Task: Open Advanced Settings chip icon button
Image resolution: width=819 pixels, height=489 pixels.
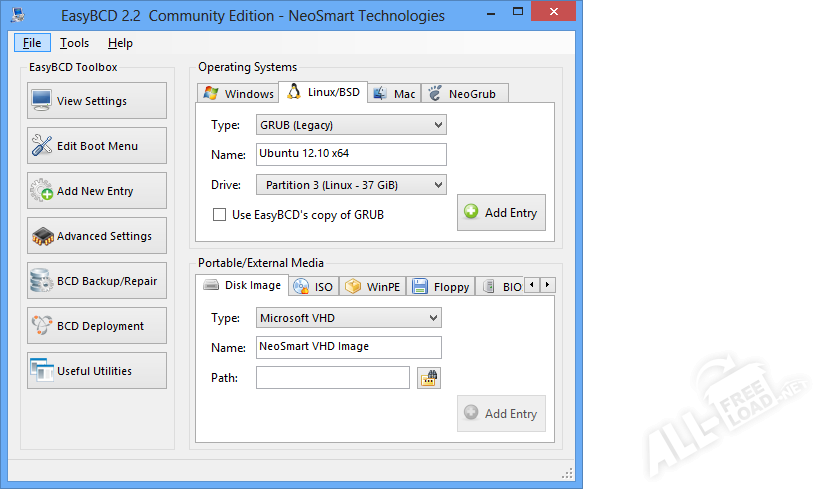Action: pyautogui.click(x=97, y=236)
